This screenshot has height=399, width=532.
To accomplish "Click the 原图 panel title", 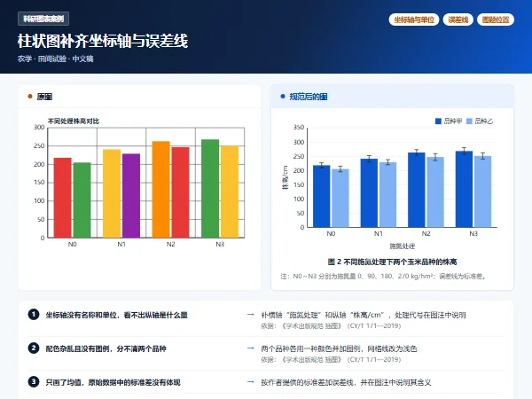I will coord(44,97).
